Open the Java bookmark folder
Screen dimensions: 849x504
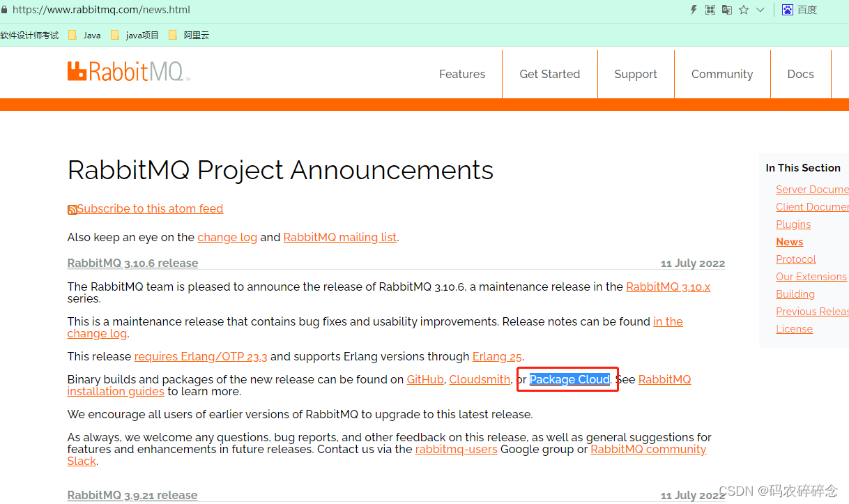(x=85, y=35)
